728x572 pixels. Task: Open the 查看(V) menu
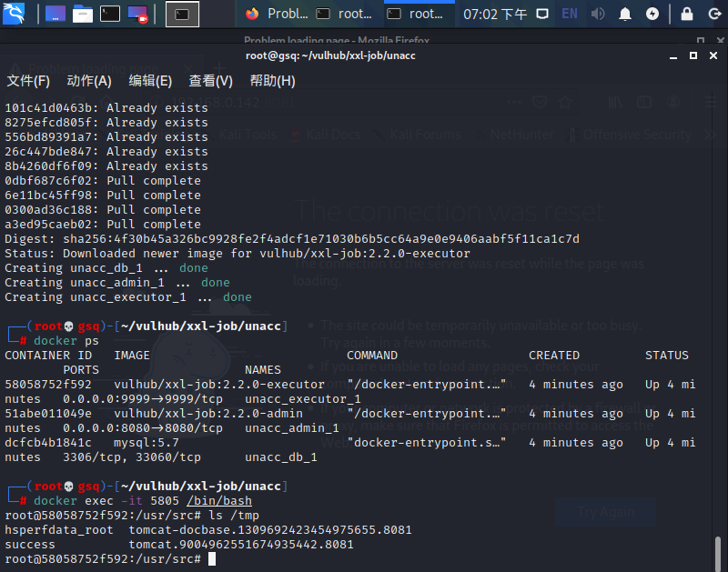point(211,81)
